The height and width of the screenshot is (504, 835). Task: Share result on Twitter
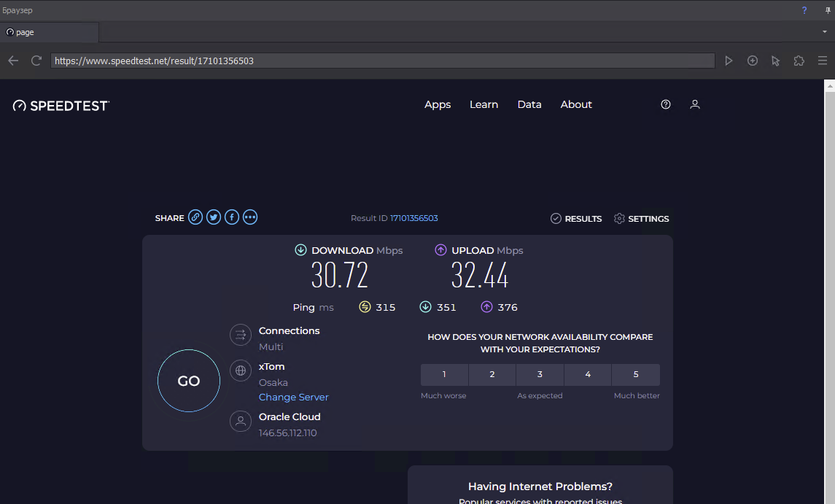pyautogui.click(x=214, y=217)
